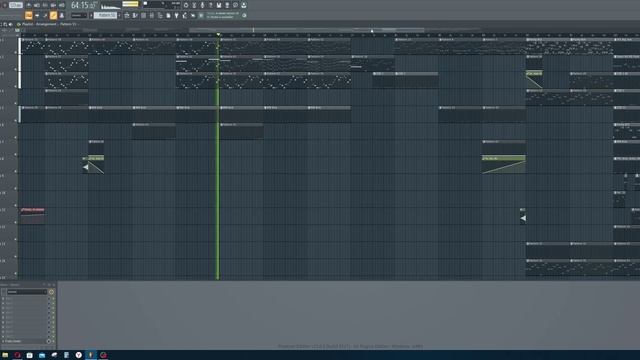Expand the first effect slot arrow

(3, 298)
